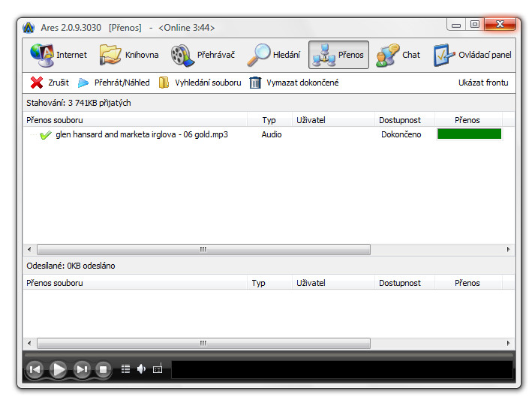Image resolution: width=532 pixels, height=397 pixels.
Task: Select the gold.mp3 download row
Action: pyautogui.click(x=269, y=134)
